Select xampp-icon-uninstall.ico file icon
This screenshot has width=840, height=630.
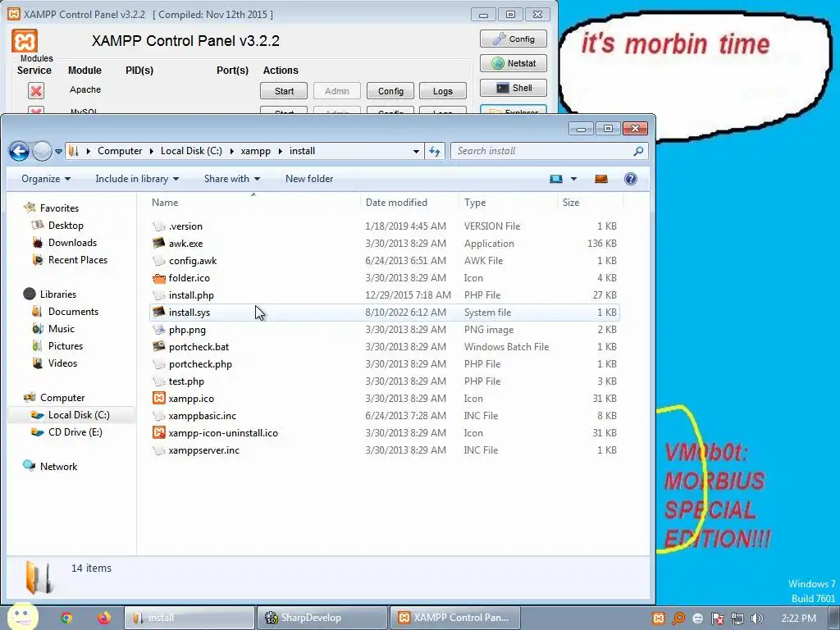pyautogui.click(x=158, y=433)
